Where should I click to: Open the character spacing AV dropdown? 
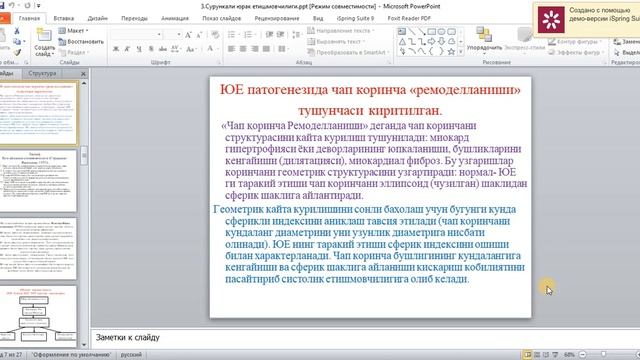pyautogui.click(x=176, y=49)
